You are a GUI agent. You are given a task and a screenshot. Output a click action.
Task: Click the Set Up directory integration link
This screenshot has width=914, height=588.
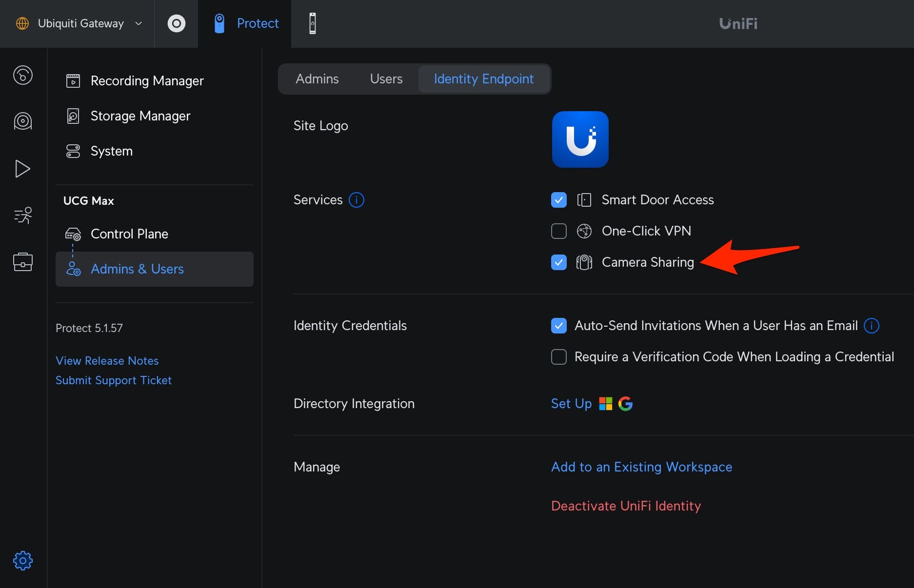[x=571, y=404]
